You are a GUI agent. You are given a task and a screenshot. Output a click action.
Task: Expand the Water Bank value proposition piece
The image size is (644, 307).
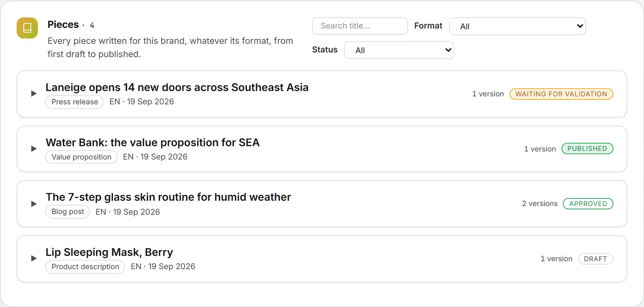pos(34,148)
